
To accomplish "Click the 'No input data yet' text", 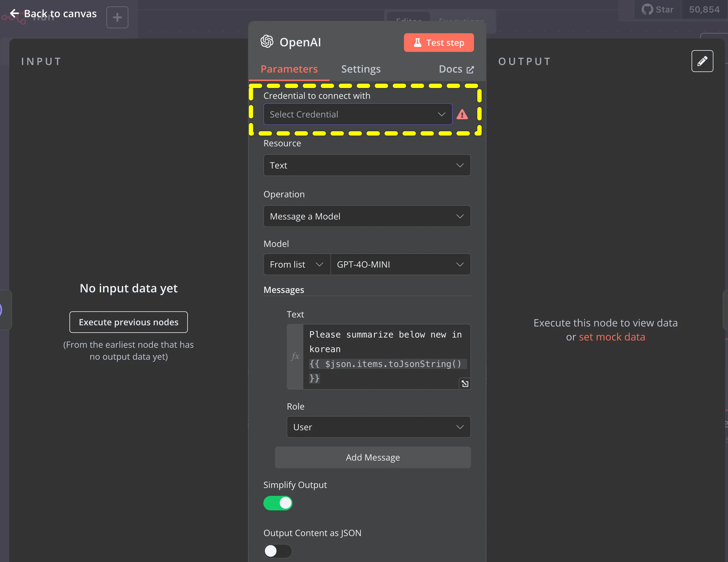I will 129,288.
